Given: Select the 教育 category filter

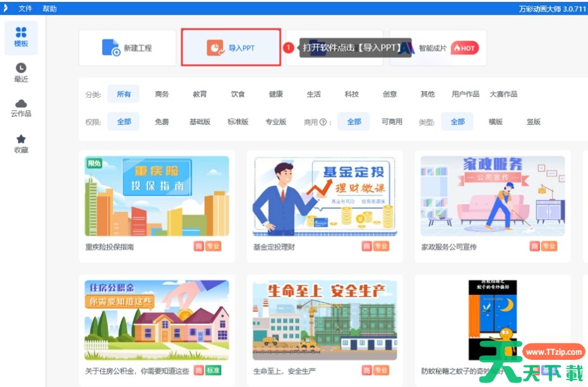Looking at the screenshot, I should pos(200,94).
